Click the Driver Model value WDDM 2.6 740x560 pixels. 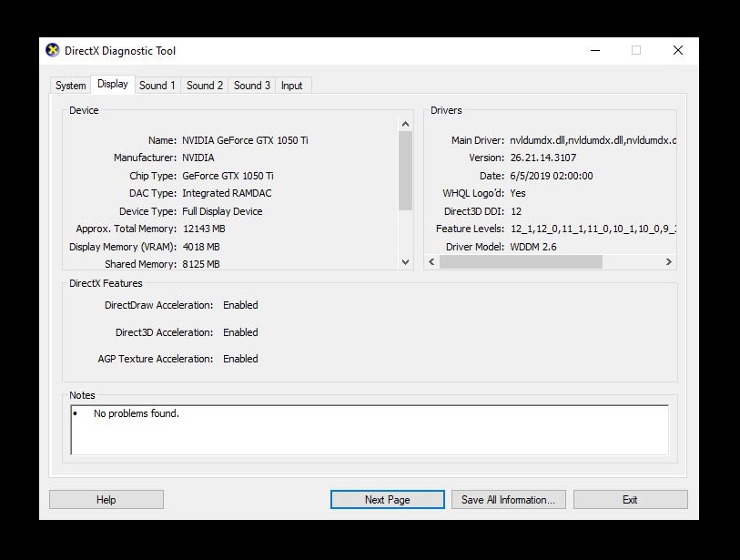[x=533, y=247]
